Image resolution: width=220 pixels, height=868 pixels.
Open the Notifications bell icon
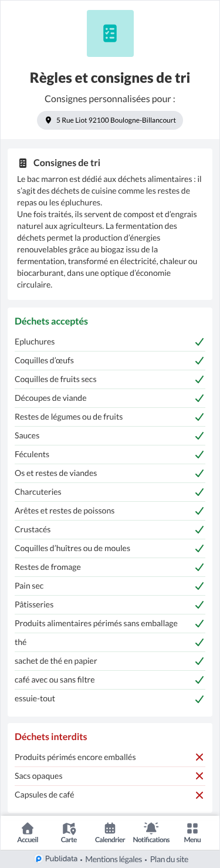(x=151, y=828)
